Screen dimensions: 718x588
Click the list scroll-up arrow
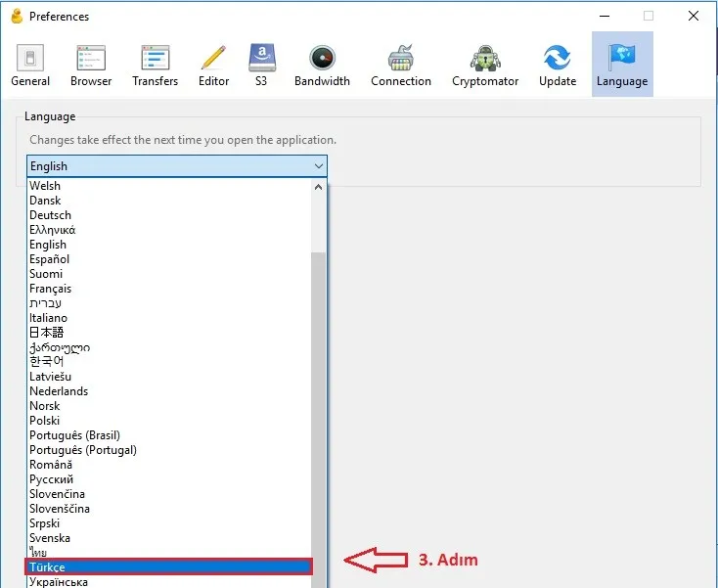pos(318,187)
